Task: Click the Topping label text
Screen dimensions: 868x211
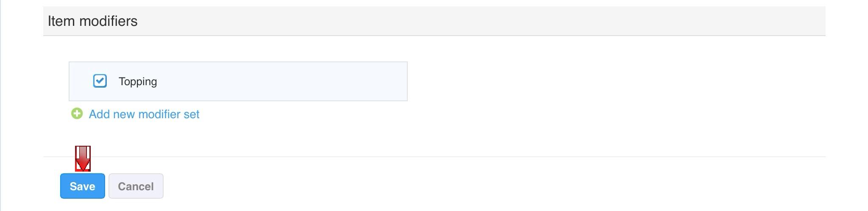Action: pos(138,81)
